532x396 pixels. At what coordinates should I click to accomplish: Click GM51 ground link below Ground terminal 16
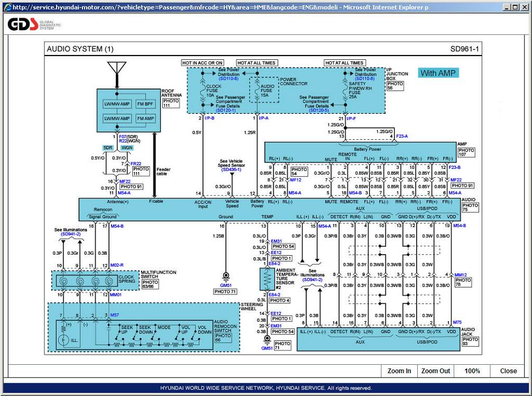pos(226,286)
